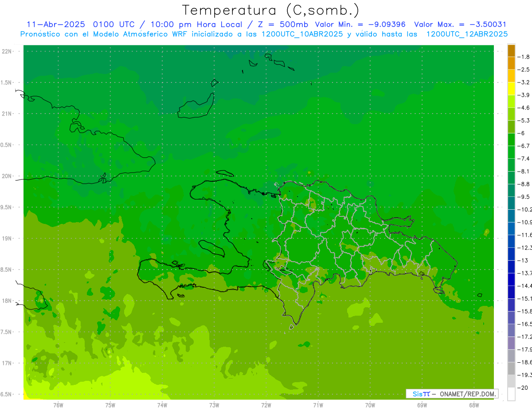Click the '21N' latitude axis label
Screen dimensions: 532x411
pyautogui.click(x=6, y=114)
